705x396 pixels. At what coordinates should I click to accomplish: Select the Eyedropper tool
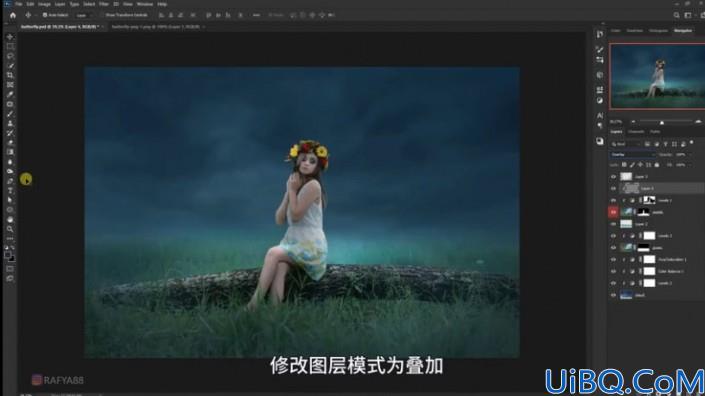coord(10,94)
